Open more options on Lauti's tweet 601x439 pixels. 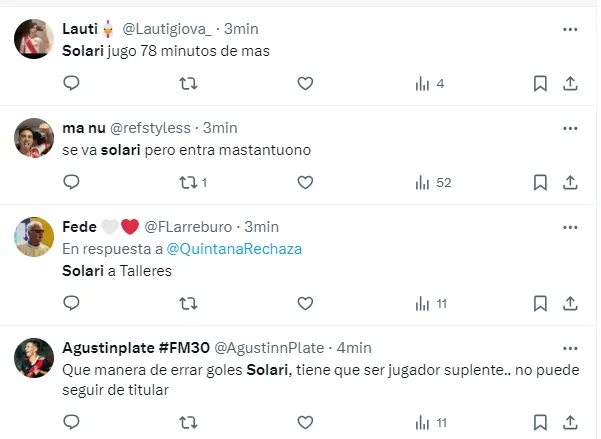[570, 29]
